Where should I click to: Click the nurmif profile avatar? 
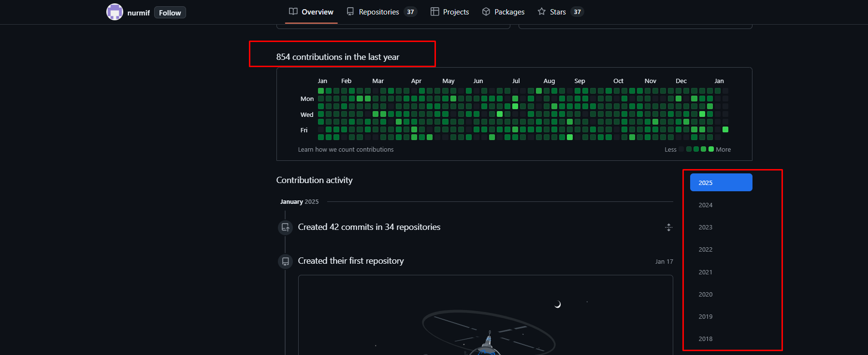pyautogui.click(x=115, y=12)
